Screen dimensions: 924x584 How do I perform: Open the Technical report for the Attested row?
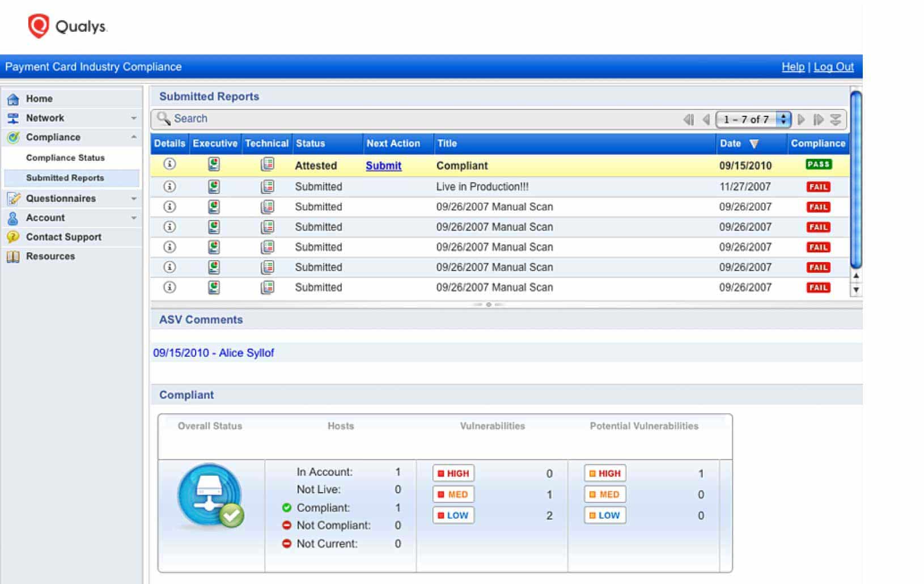tap(267, 165)
